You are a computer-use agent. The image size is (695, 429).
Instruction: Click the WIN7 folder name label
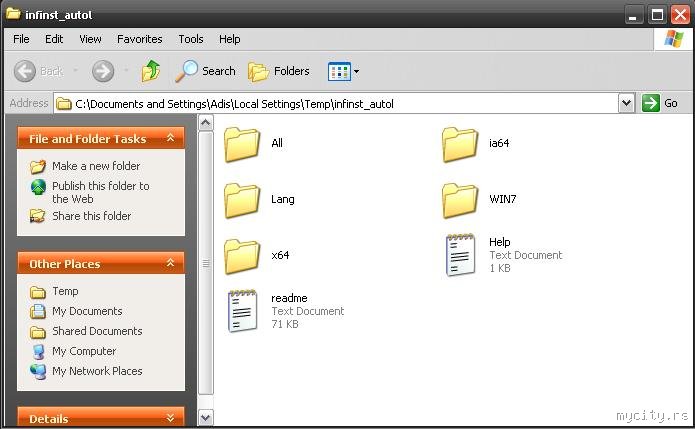[x=503, y=199]
